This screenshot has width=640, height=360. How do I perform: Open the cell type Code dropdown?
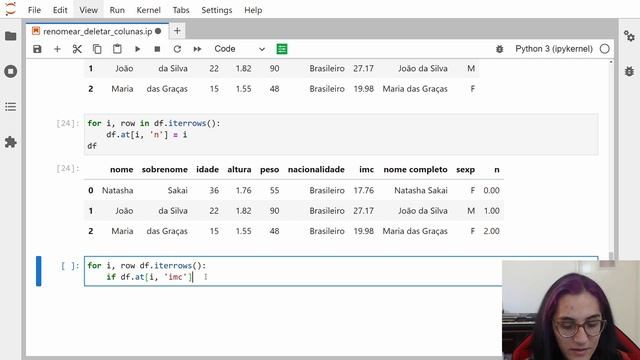click(x=240, y=49)
